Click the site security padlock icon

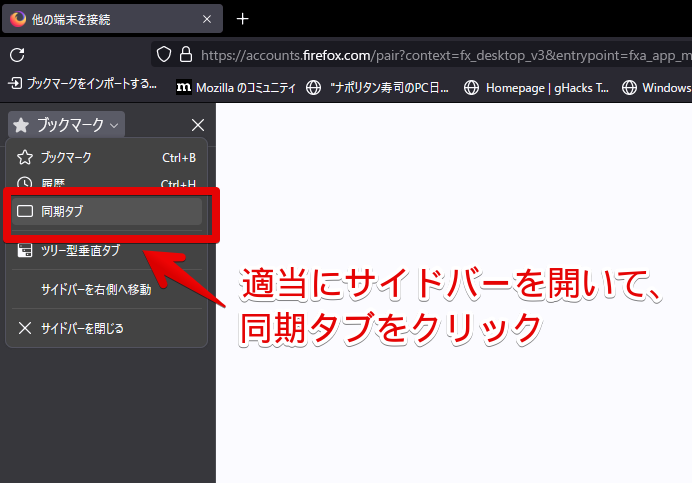tap(186, 55)
